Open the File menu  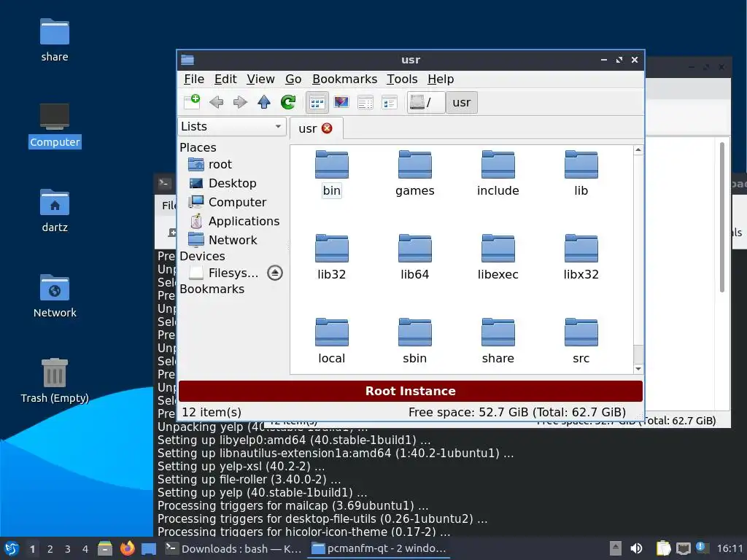194,79
